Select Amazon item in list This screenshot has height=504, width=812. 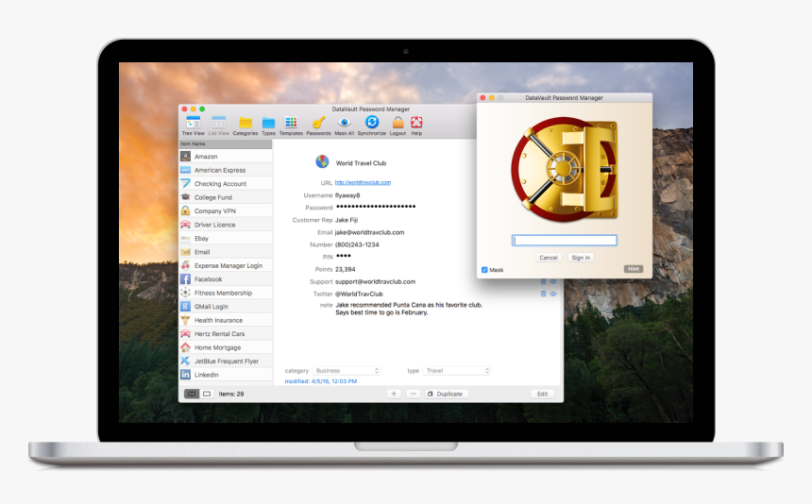(x=226, y=157)
